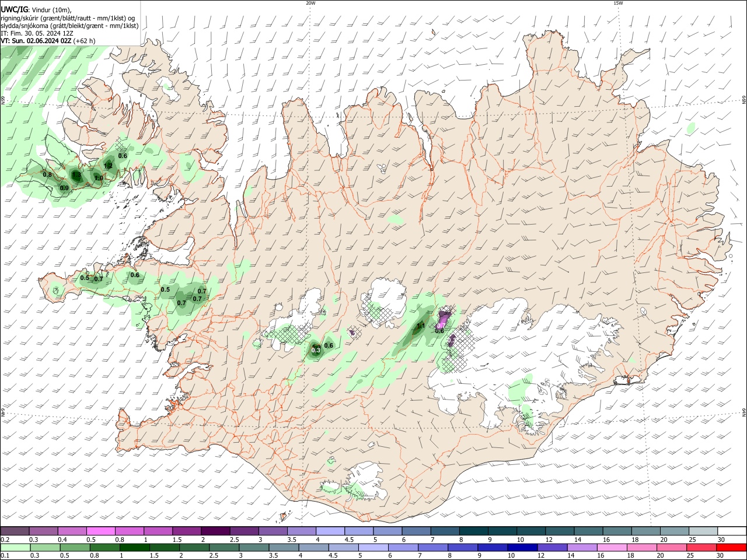Viewport: 747px width, 560px height.
Task: Select the red rain swatch between 25 and 30
Action: click(x=700, y=547)
